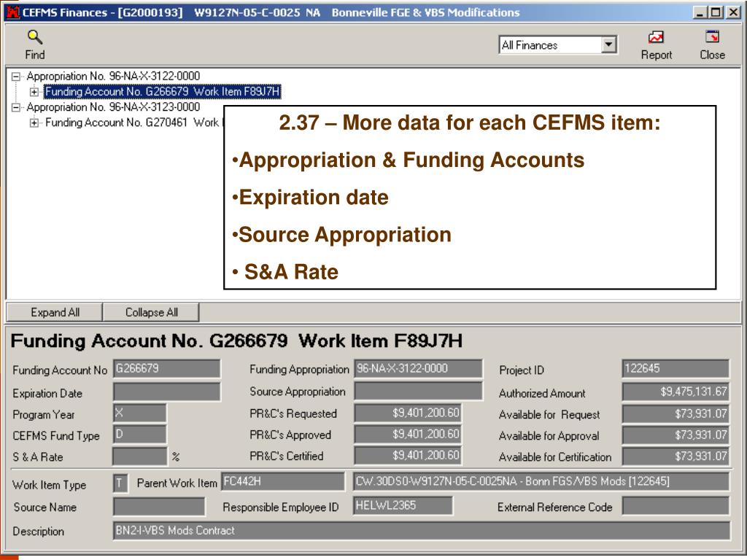Image resolution: width=747 pixels, height=560 pixels.
Task: Click Responsible Employee ID field HELWL2365
Action: click(x=403, y=505)
